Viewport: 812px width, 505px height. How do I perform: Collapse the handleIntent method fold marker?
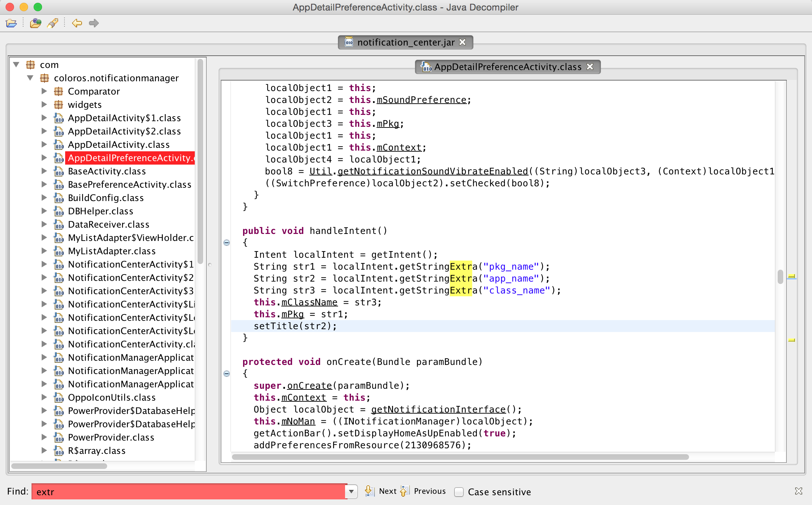click(227, 243)
